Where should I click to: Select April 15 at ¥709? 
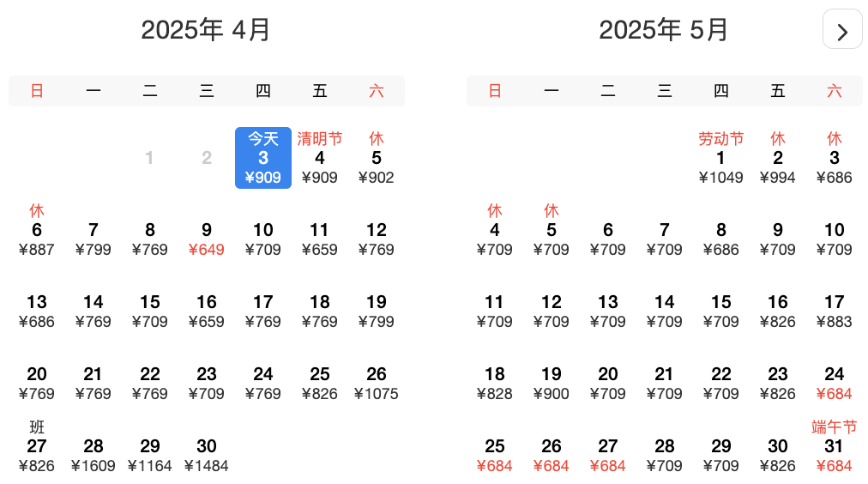pyautogui.click(x=150, y=312)
